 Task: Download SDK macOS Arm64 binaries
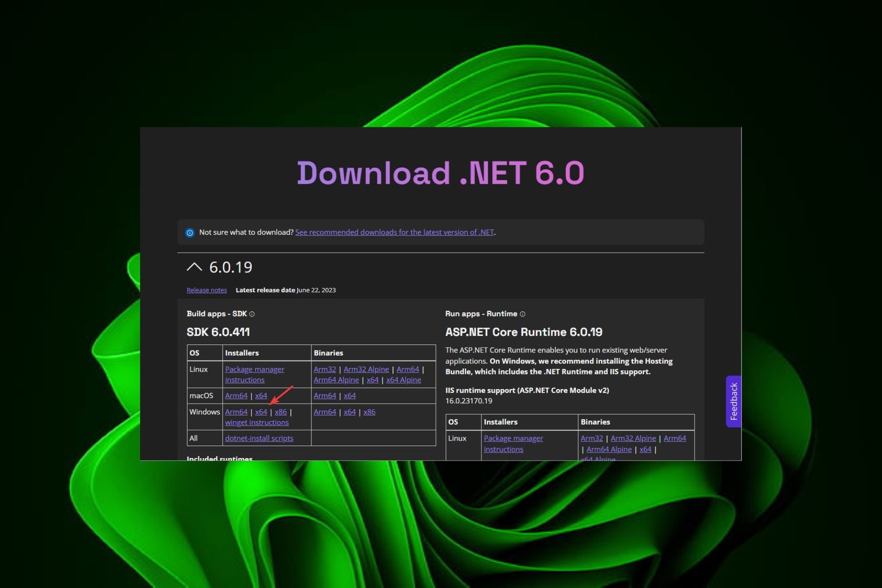pyautogui.click(x=325, y=396)
